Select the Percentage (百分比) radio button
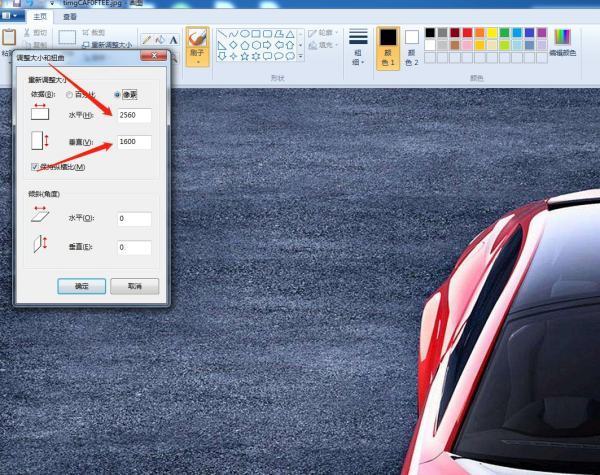The height and width of the screenshot is (475, 600). pyautogui.click(x=69, y=95)
